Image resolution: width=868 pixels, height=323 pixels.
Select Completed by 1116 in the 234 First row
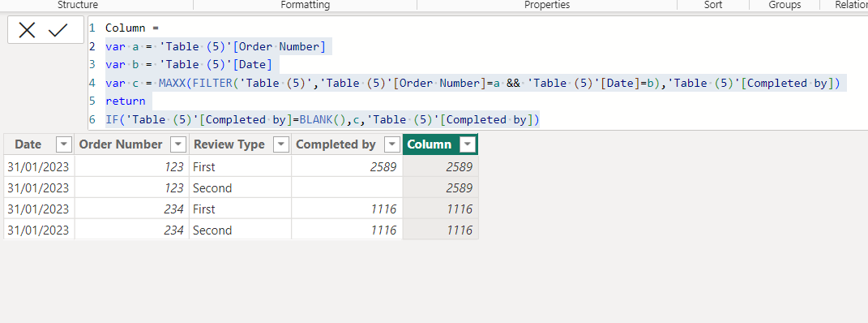click(347, 209)
